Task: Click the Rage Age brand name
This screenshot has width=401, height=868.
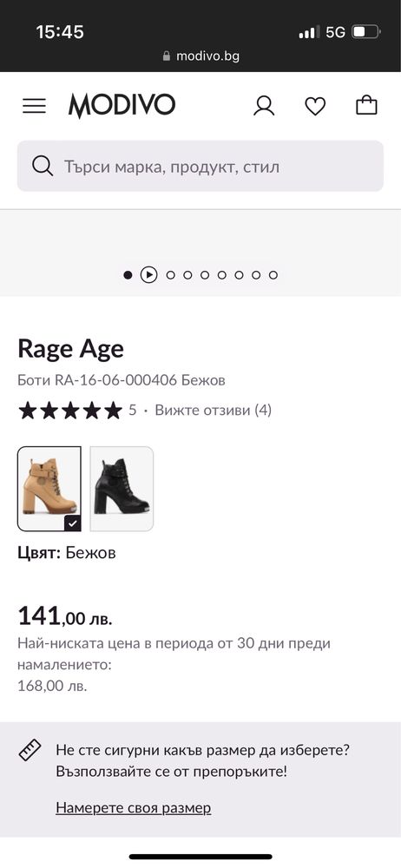Action: 71,349
